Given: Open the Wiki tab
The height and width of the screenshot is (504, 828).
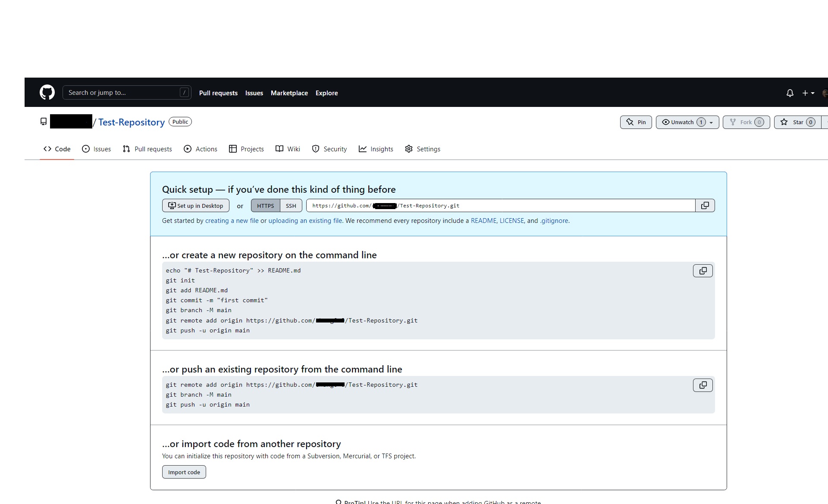Looking at the screenshot, I should [x=288, y=149].
